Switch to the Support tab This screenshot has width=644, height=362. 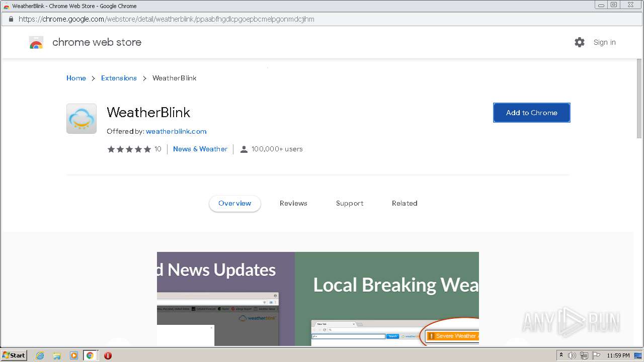[x=350, y=203]
